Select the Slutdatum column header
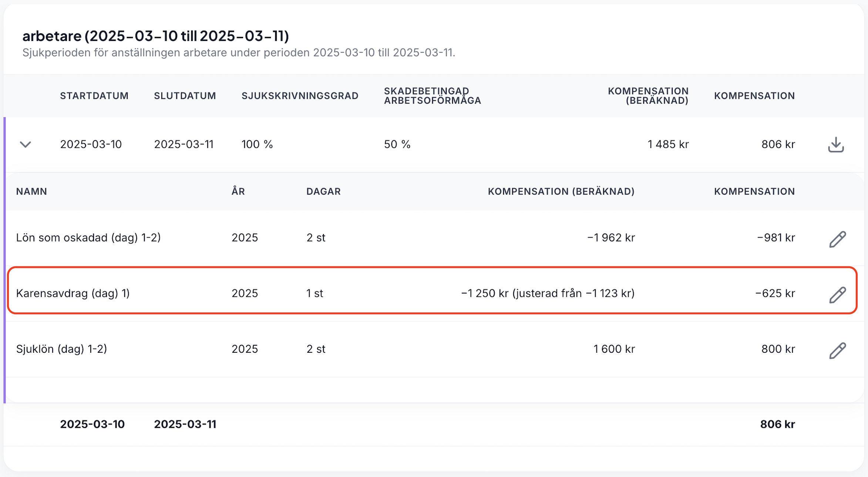This screenshot has width=868, height=477. [x=185, y=96]
